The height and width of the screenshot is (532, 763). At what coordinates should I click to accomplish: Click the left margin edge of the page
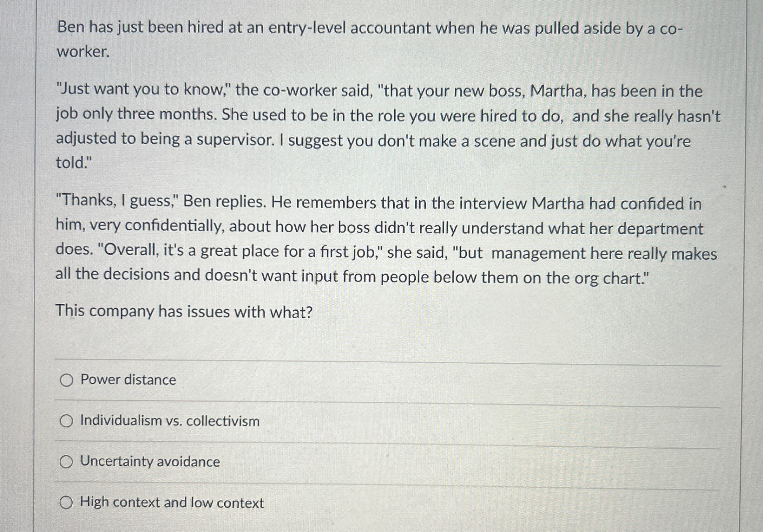pyautogui.click(x=36, y=266)
